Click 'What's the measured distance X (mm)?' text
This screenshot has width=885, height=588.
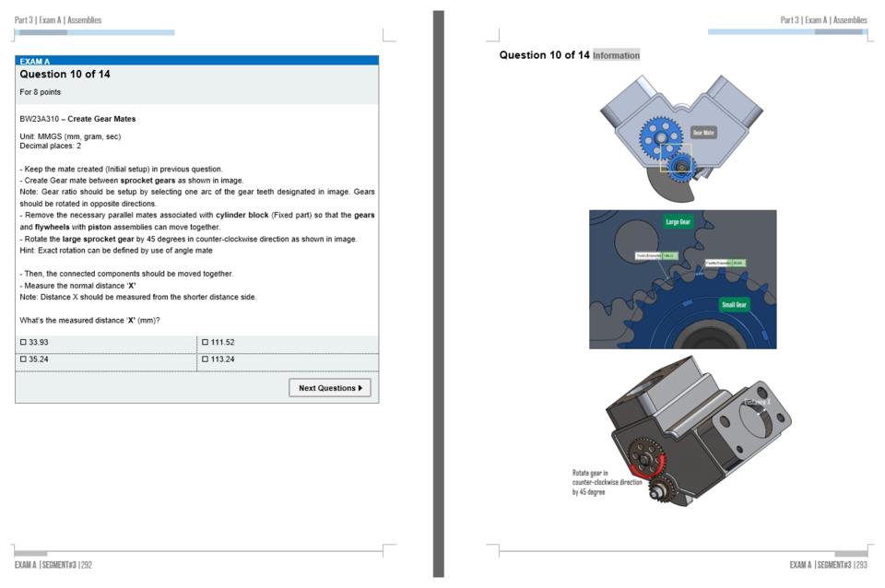tap(89, 320)
